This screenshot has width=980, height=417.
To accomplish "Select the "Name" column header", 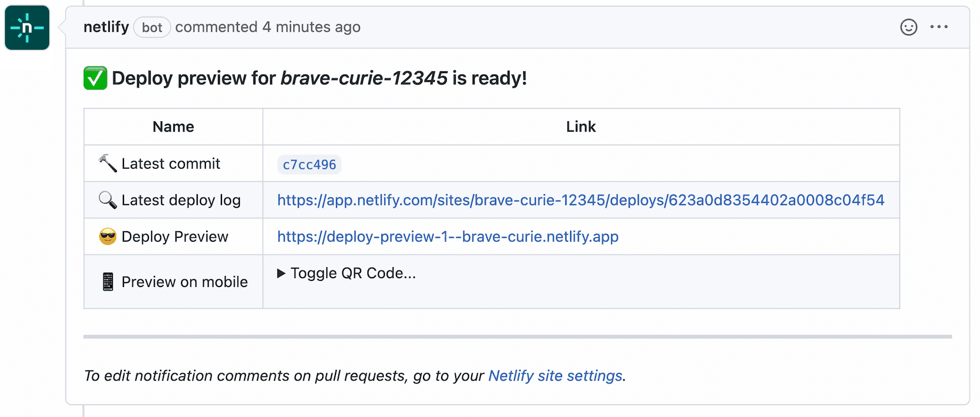I will tap(173, 127).
